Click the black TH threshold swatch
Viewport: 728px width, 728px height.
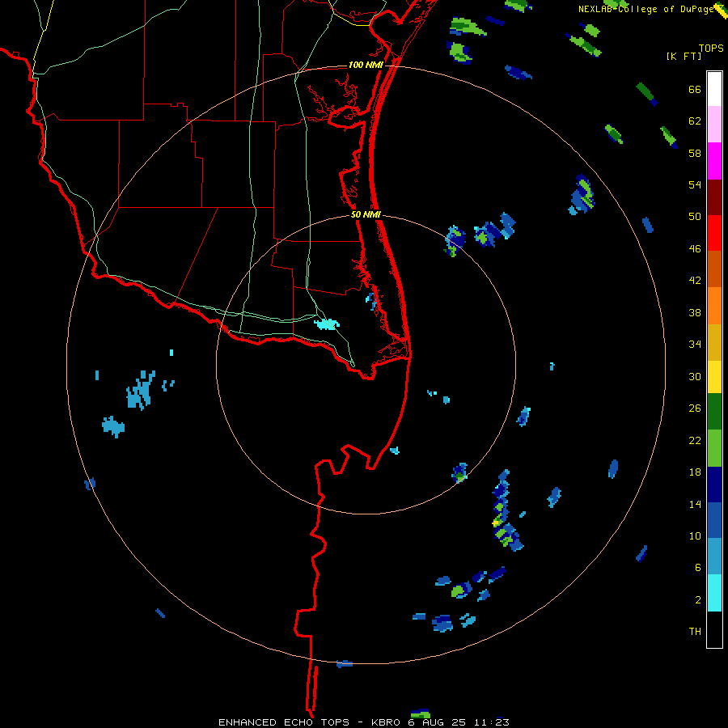[x=714, y=629]
